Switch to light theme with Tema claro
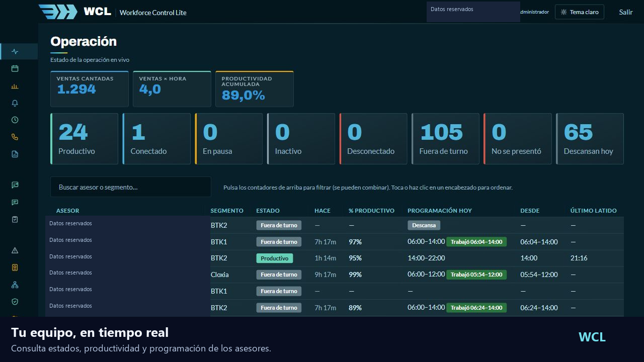 (580, 12)
